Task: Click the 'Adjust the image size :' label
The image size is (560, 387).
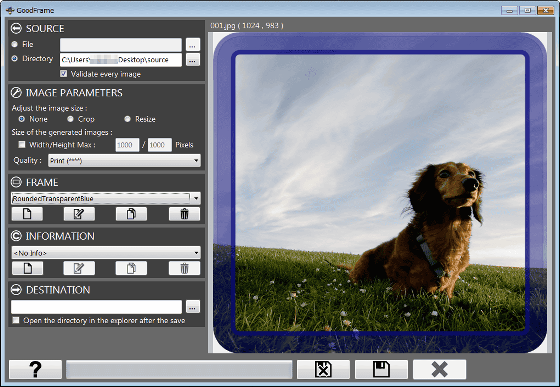Action: pos(49,108)
